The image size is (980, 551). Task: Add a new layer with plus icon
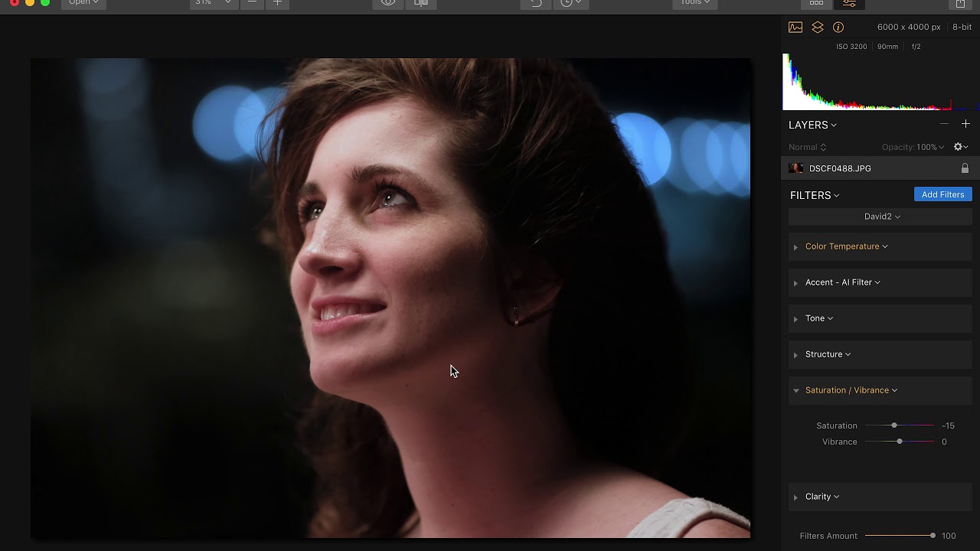click(965, 124)
